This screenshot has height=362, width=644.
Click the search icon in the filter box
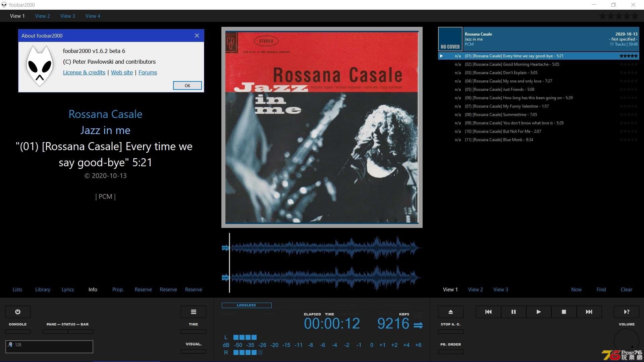[x=10, y=345]
